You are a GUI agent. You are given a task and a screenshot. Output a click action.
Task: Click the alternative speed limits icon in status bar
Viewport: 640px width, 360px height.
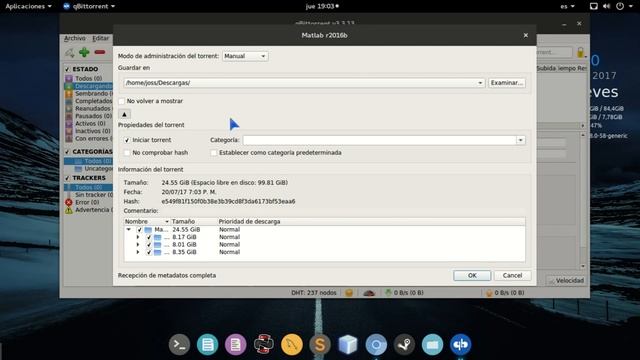click(x=369, y=293)
